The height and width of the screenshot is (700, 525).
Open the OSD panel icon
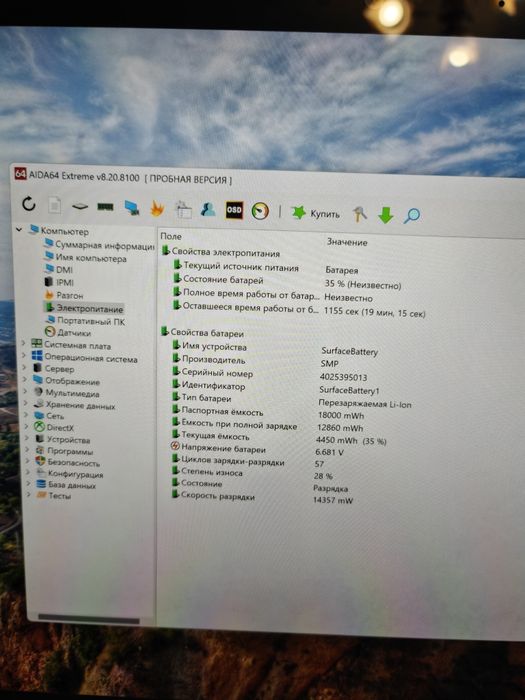tap(234, 210)
